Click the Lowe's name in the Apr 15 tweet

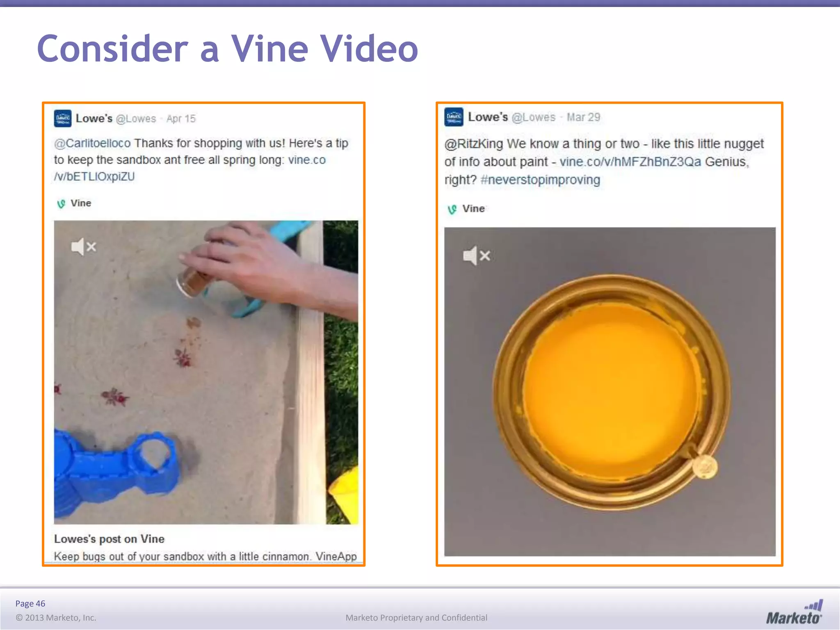(x=94, y=119)
